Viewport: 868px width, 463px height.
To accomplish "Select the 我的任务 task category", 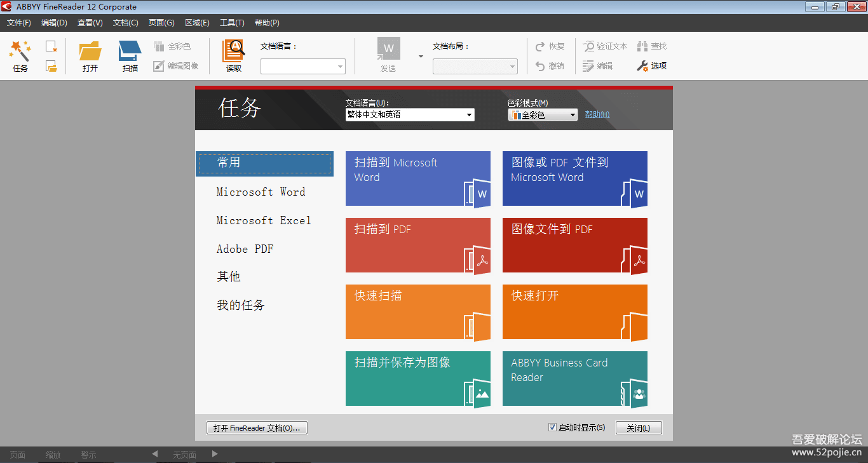I will click(241, 305).
